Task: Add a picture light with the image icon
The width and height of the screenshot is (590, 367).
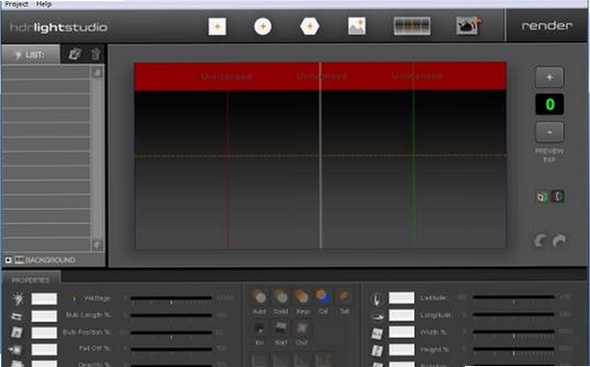Action: click(356, 26)
